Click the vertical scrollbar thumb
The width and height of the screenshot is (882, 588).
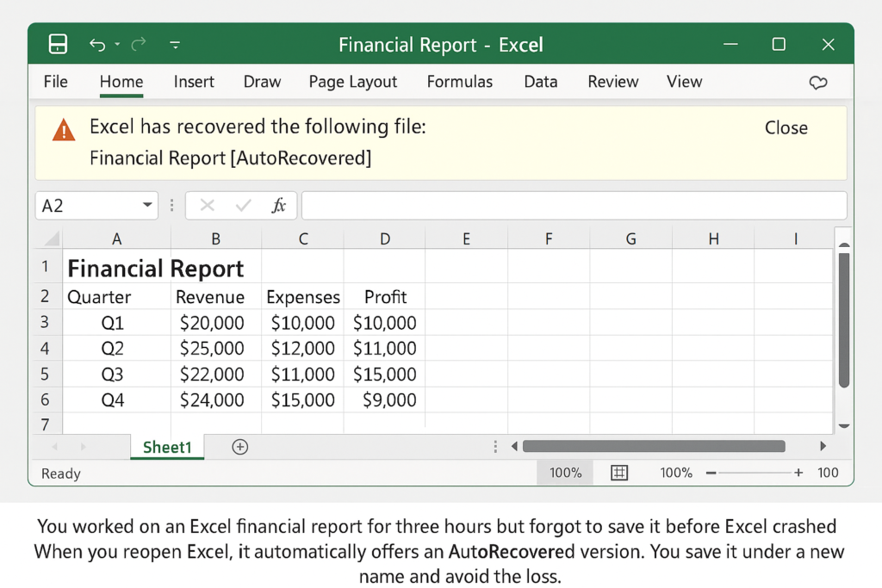pos(844,320)
